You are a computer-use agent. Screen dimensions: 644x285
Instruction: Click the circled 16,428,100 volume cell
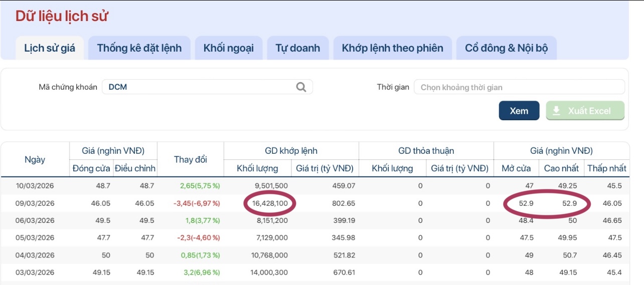pyautogui.click(x=270, y=203)
